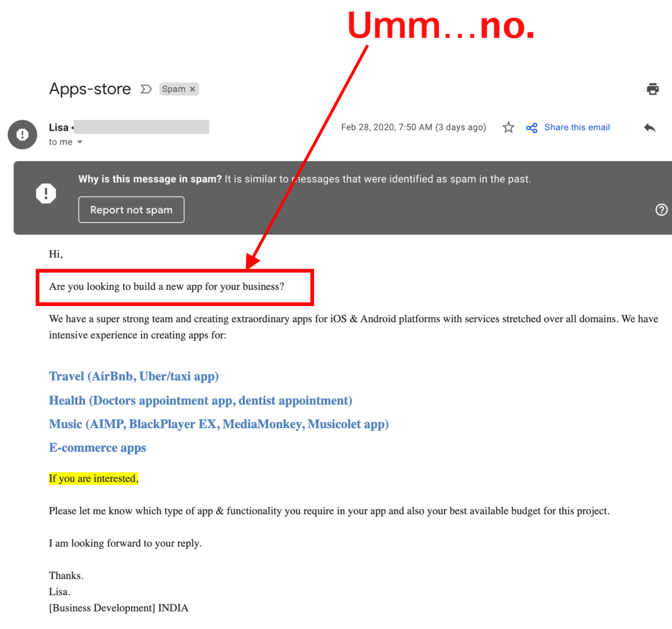Select the Apps-store subject line

click(x=90, y=88)
